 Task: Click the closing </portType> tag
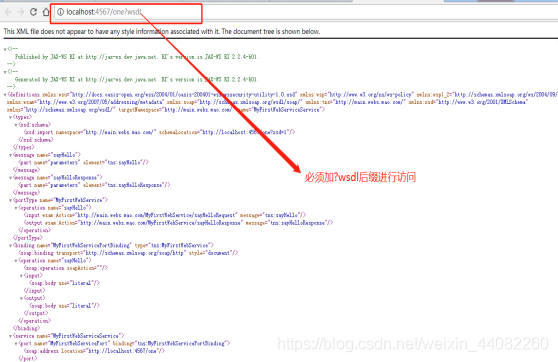click(28, 238)
